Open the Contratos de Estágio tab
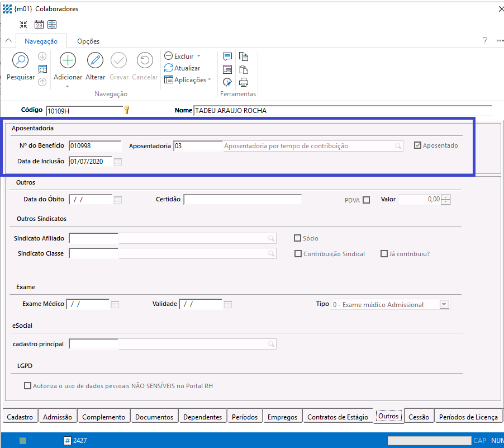504x448 pixels. coord(338,417)
